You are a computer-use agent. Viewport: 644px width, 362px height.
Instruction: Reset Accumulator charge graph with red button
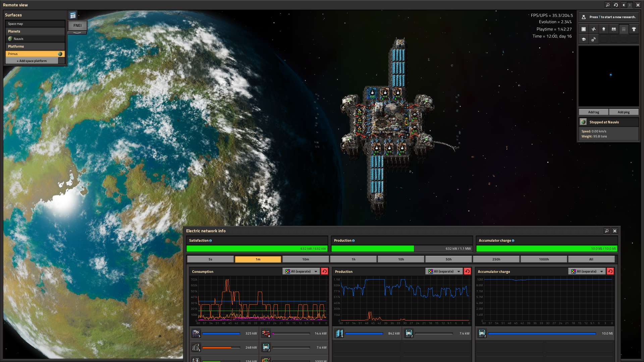click(x=610, y=271)
